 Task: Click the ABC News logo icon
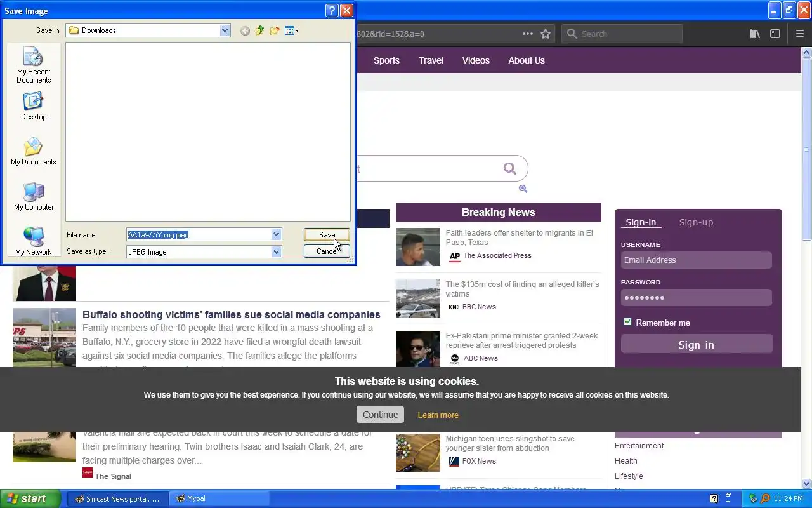click(455, 359)
